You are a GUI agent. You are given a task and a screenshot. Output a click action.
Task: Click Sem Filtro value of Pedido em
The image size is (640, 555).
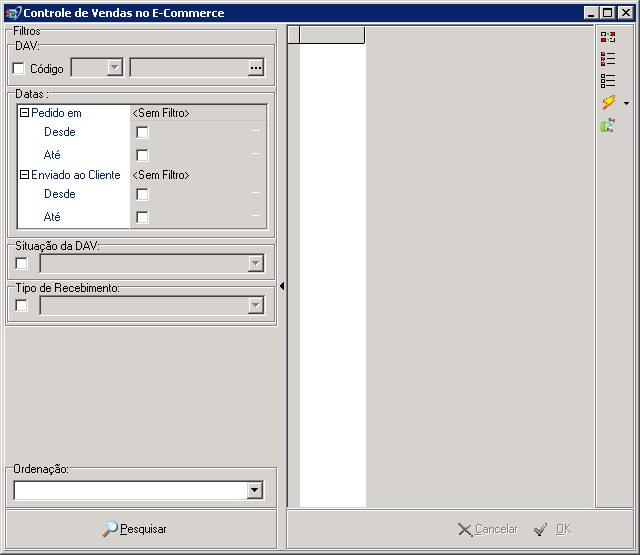[x=161, y=113]
